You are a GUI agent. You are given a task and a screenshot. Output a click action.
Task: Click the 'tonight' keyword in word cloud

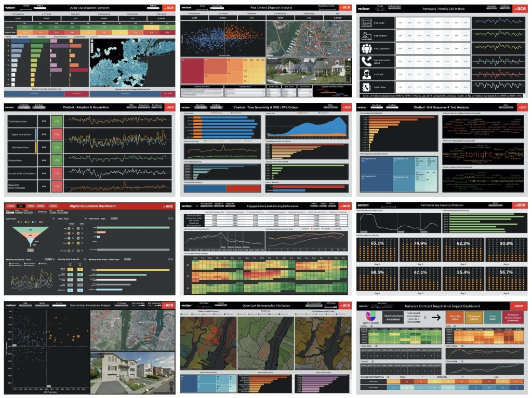478,154
